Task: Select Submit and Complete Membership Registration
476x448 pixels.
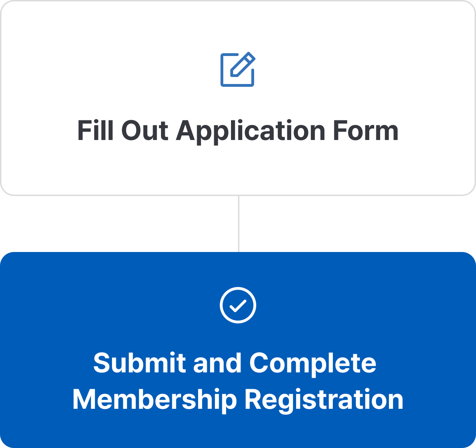Action: click(238, 381)
